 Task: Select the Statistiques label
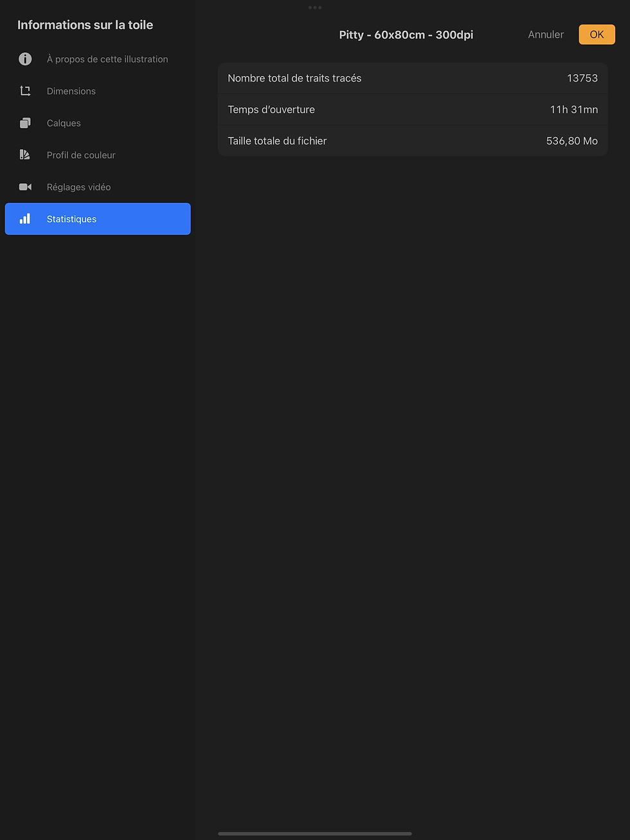tap(71, 219)
